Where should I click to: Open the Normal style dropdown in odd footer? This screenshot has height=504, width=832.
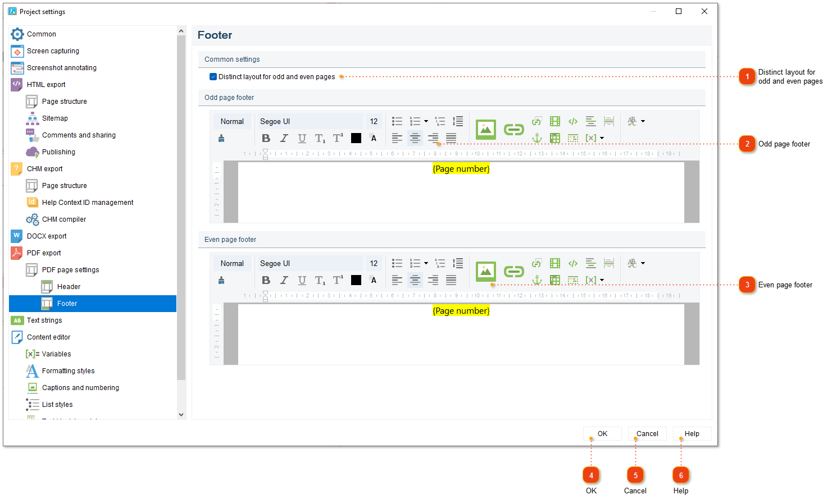pyautogui.click(x=233, y=121)
